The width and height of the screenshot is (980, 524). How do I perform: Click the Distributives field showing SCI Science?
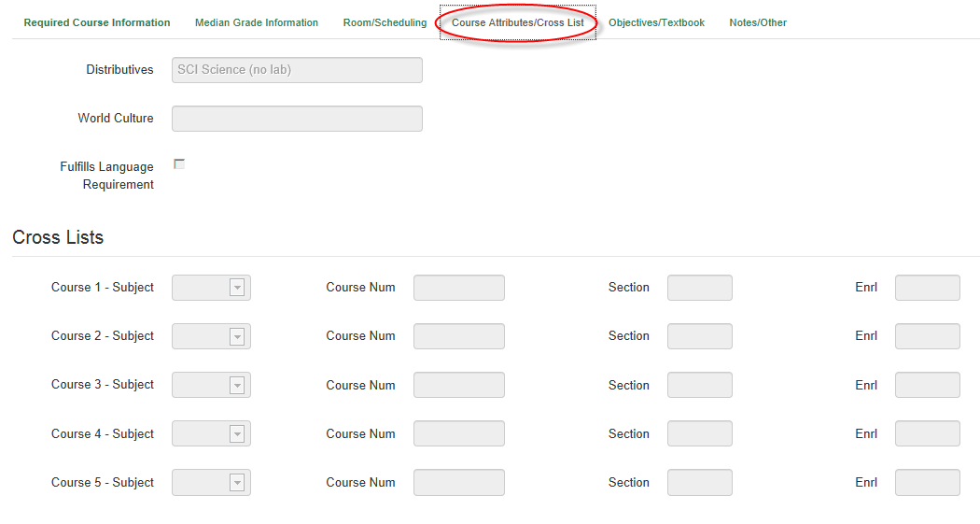pos(297,70)
